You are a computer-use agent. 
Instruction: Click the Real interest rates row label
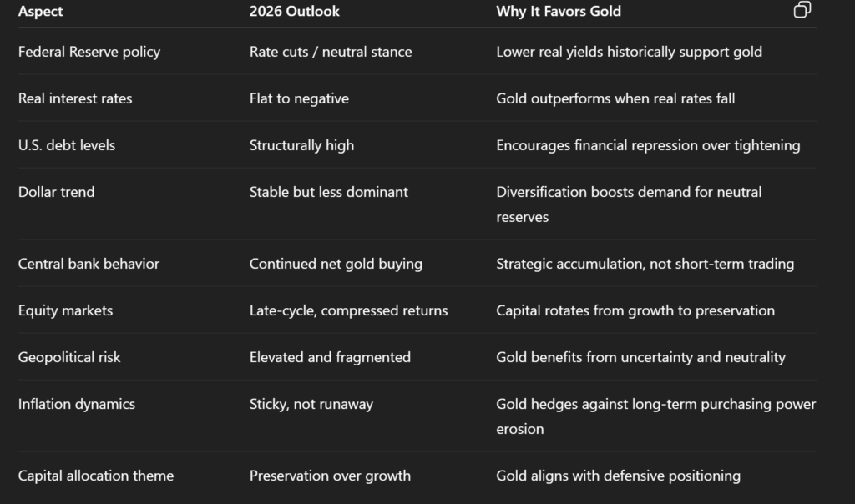point(75,98)
